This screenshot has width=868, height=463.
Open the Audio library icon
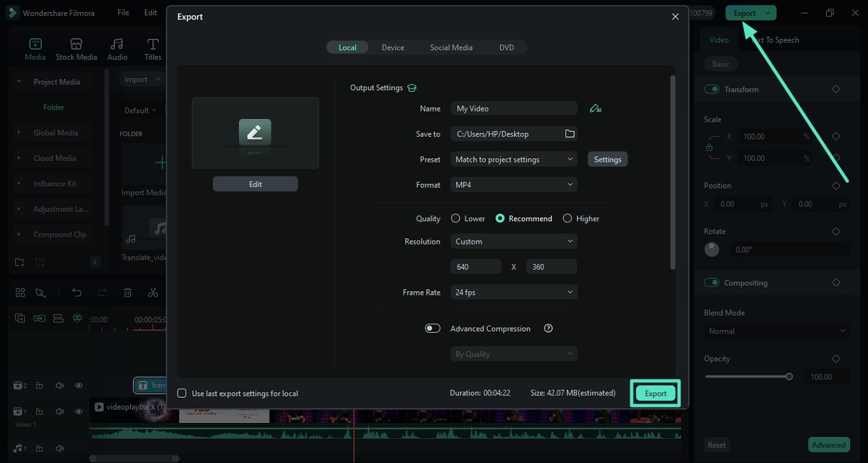117,44
